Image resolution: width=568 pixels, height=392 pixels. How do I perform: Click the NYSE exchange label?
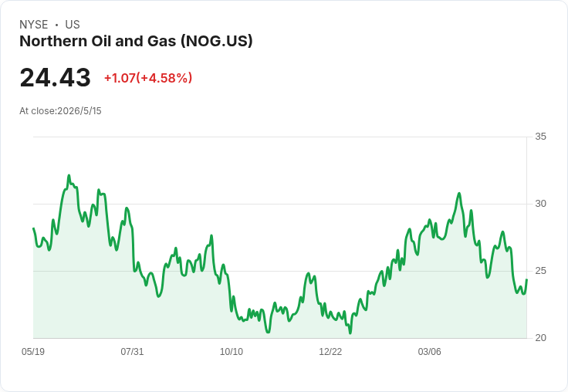[x=34, y=25]
